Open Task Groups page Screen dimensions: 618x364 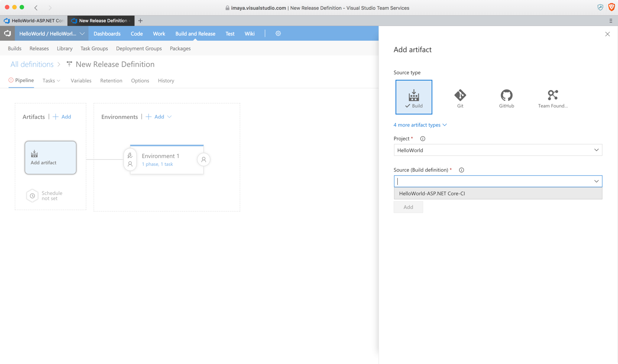coord(94,49)
